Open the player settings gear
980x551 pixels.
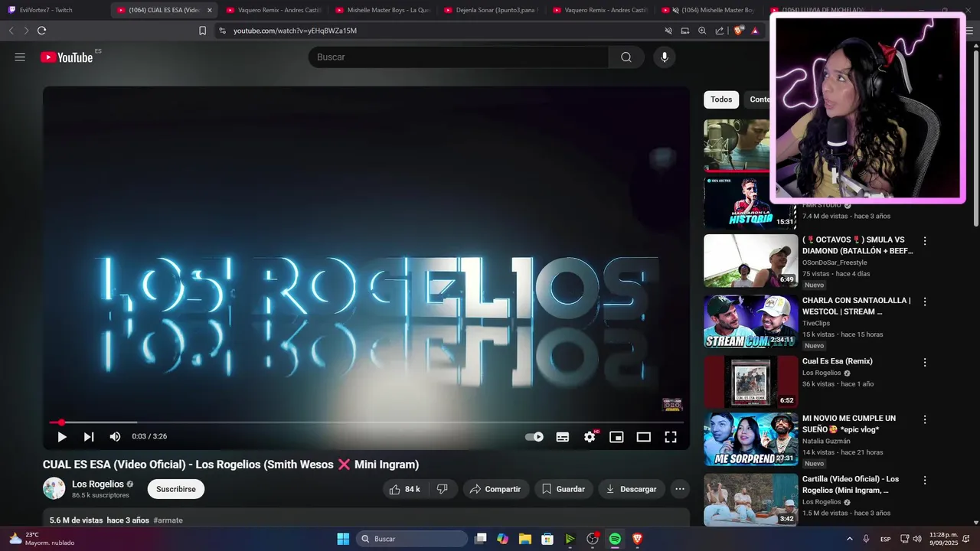click(590, 437)
